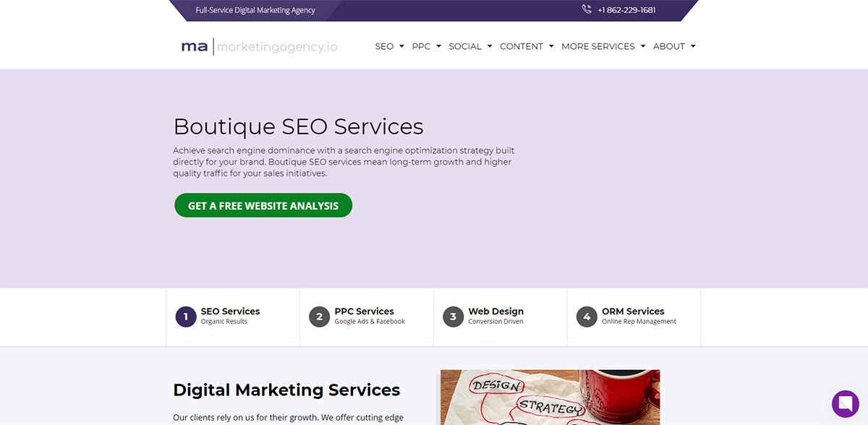The height and width of the screenshot is (425, 868).
Task: Click the design strategy sketch image
Action: point(550,396)
